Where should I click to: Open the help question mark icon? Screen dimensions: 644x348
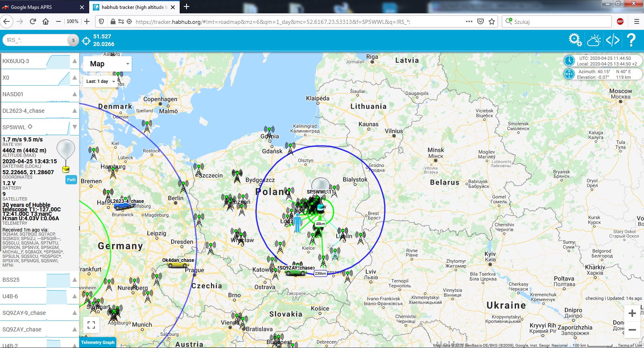point(631,40)
